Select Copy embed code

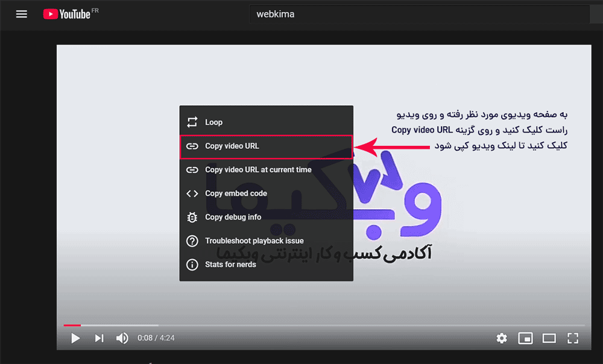pos(266,193)
